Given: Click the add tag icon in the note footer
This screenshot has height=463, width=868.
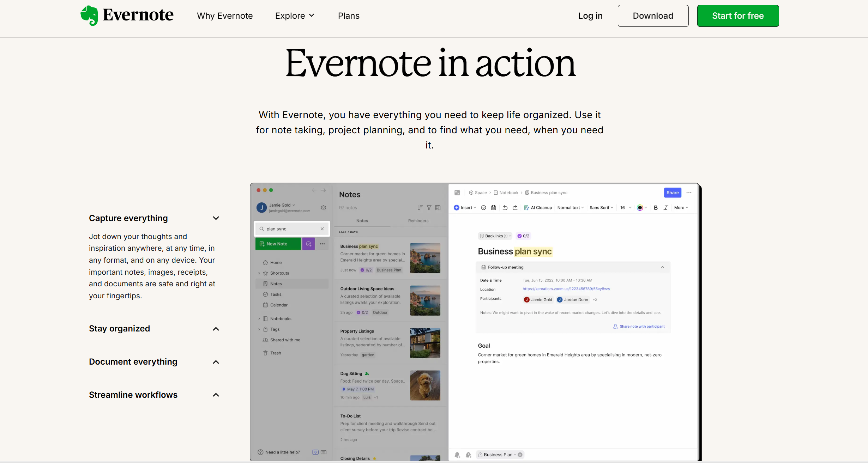Looking at the screenshot, I should tap(469, 455).
